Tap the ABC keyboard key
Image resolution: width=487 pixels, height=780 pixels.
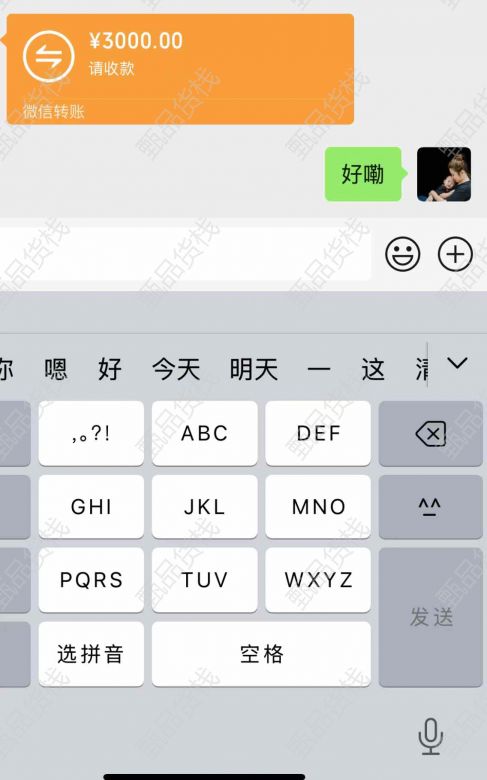point(204,434)
